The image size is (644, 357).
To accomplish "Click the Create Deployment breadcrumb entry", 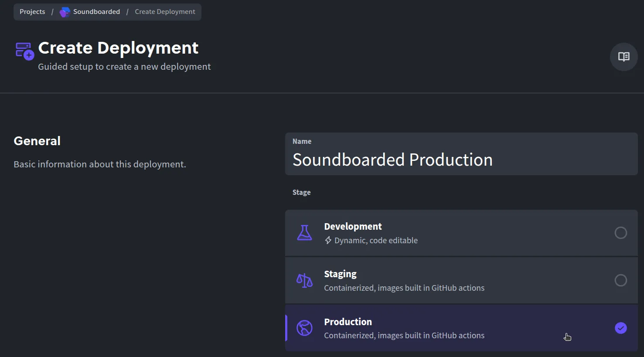I will tap(165, 12).
